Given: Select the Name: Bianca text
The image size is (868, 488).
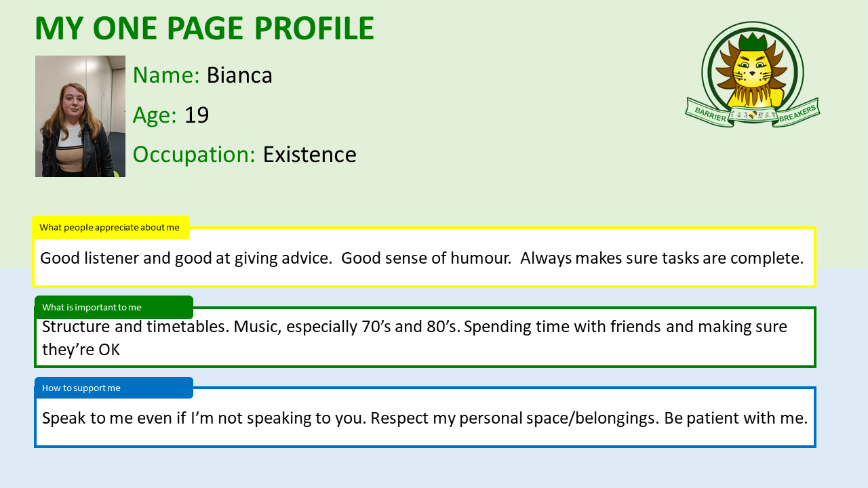Looking at the screenshot, I should coord(202,75).
